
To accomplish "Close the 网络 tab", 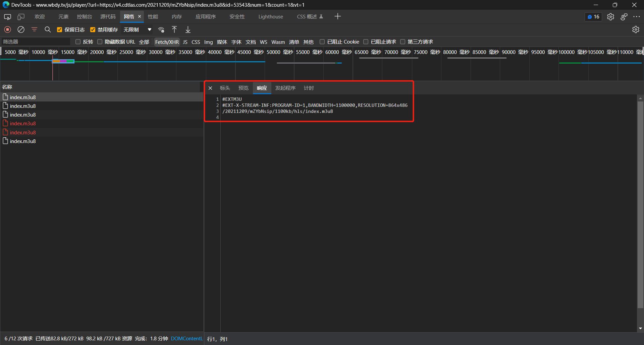I will click(140, 16).
